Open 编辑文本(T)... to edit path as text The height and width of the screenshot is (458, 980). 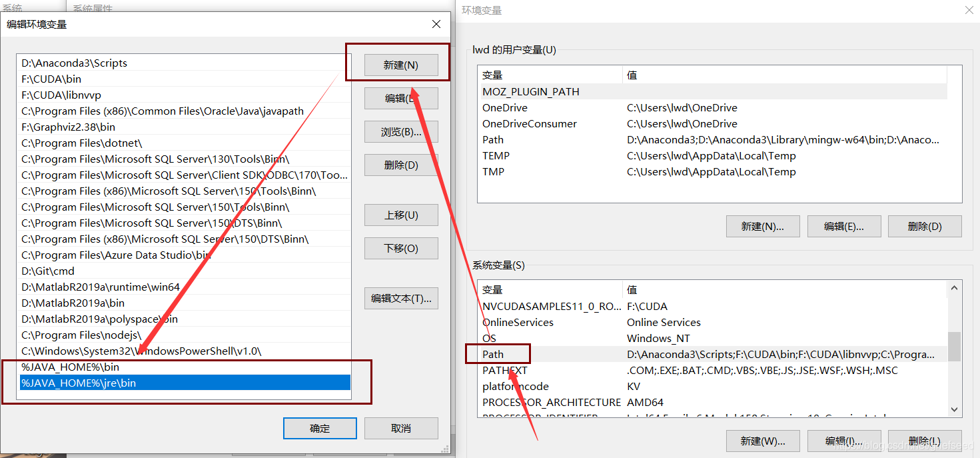coord(400,298)
